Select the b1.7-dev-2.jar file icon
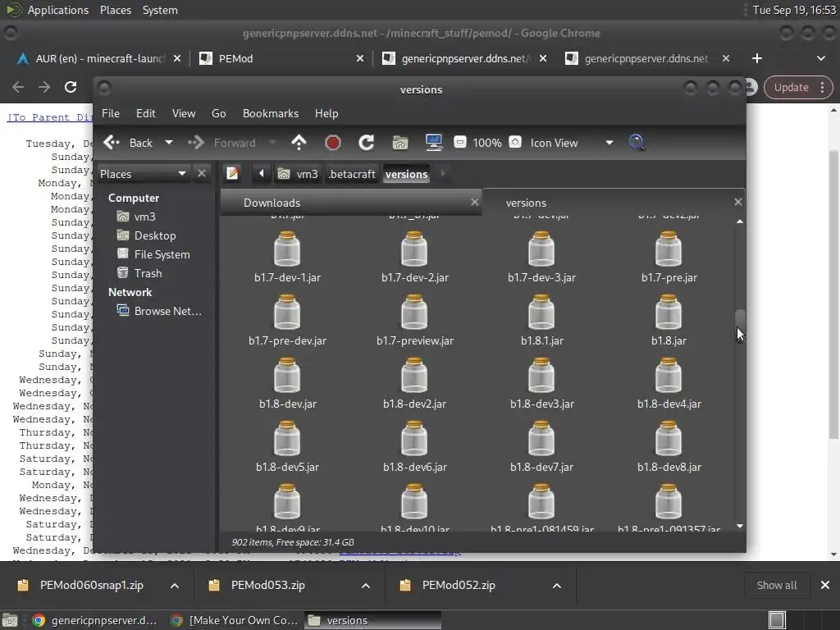The width and height of the screenshot is (840, 630). 414,249
